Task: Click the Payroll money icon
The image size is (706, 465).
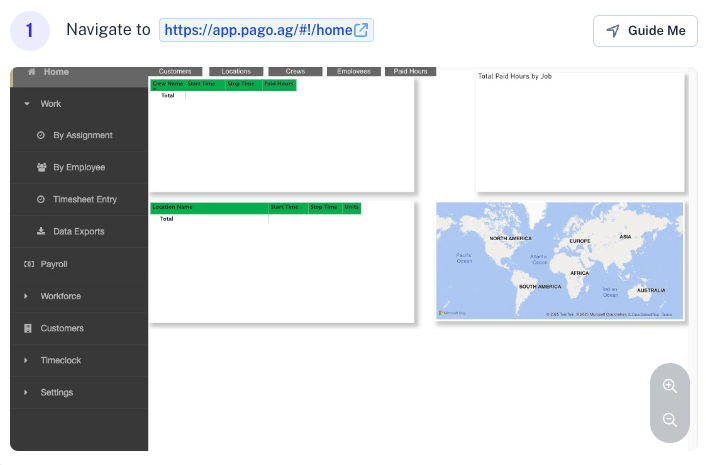Action: [x=28, y=264]
